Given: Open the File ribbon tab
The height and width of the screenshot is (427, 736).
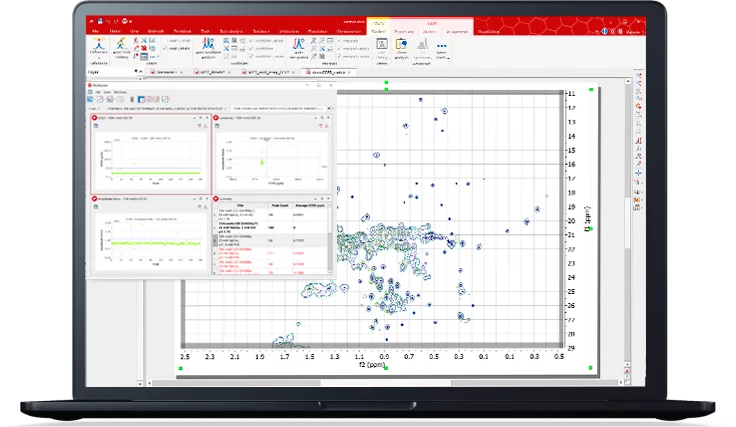Looking at the screenshot, I should click(95, 31).
